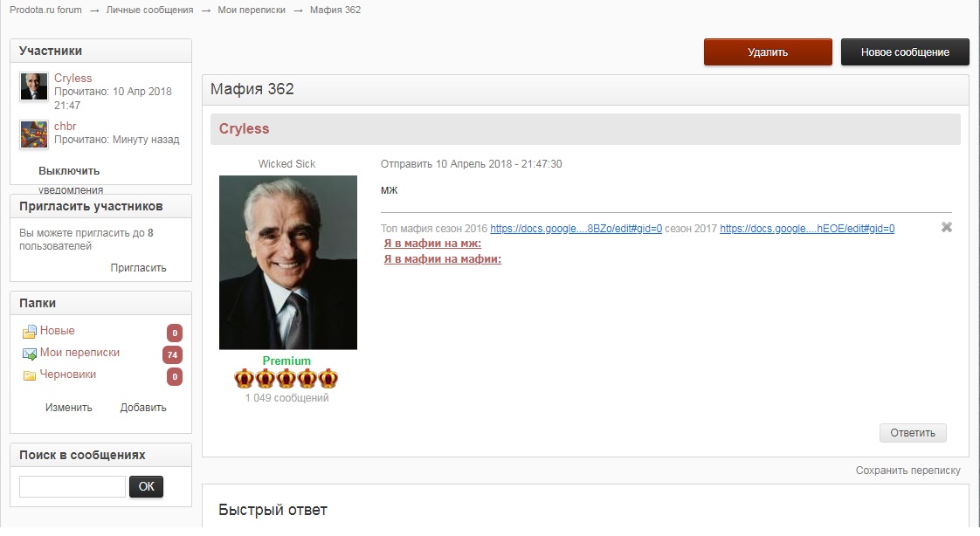Image resolution: width=980 pixels, height=536 pixels.
Task: Click the Ответить button
Action: click(x=913, y=433)
